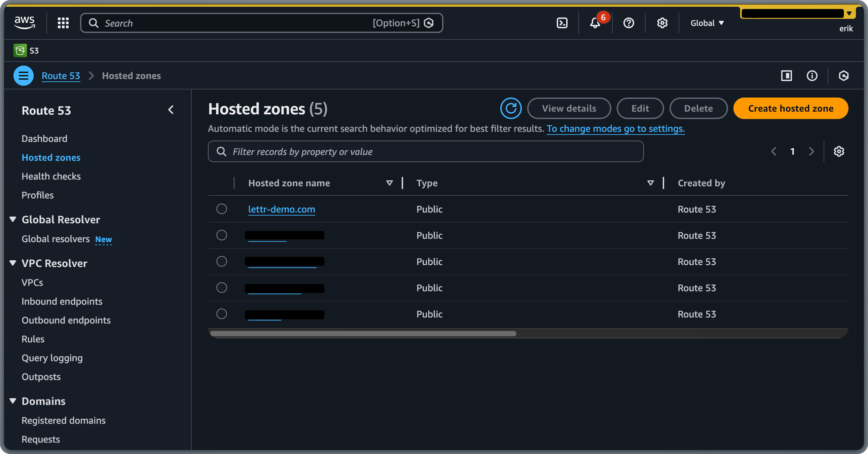Viewport: 868px width, 454px height.
Task: Refresh the hosted zones list
Action: point(511,108)
